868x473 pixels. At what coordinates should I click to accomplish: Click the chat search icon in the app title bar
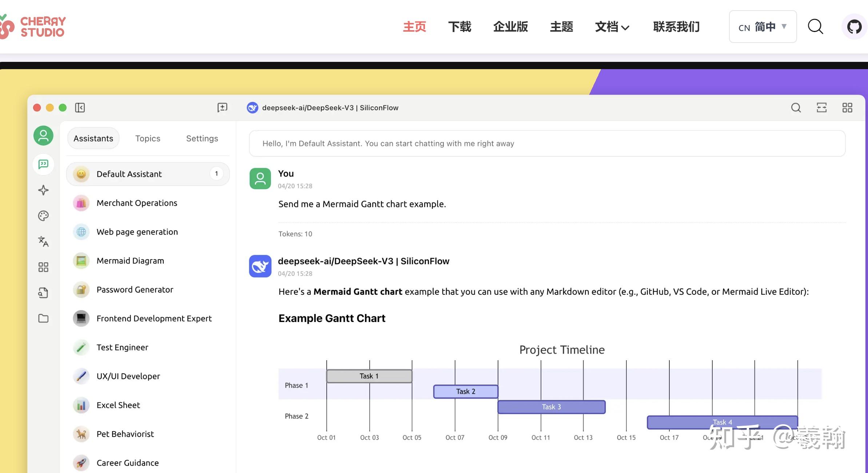click(796, 108)
